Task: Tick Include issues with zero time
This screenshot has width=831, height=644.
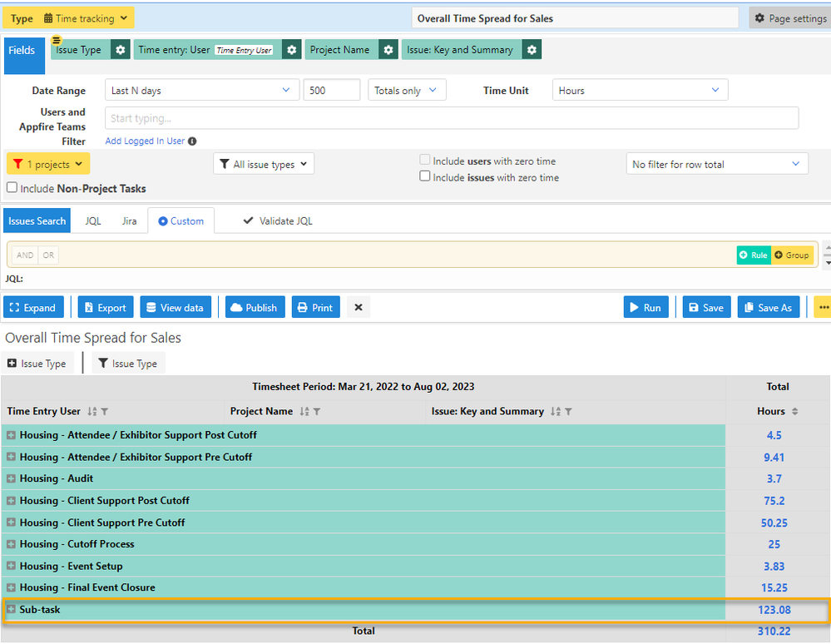Action: (x=424, y=176)
